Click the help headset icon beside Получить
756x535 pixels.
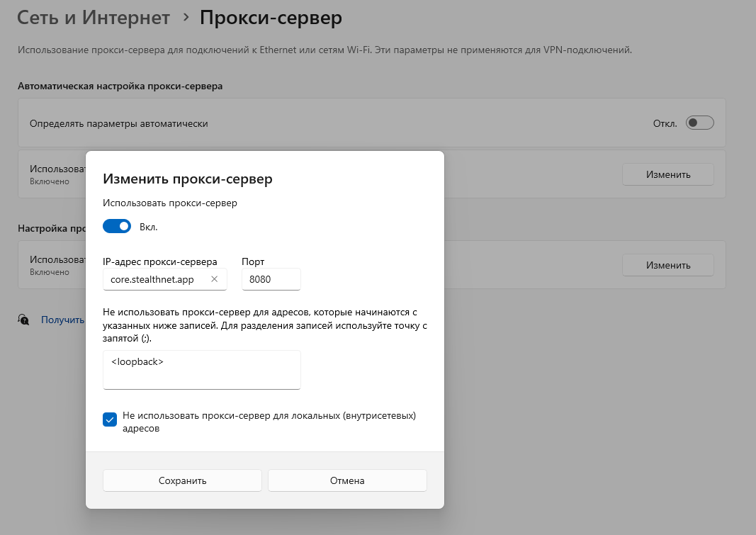(x=24, y=320)
